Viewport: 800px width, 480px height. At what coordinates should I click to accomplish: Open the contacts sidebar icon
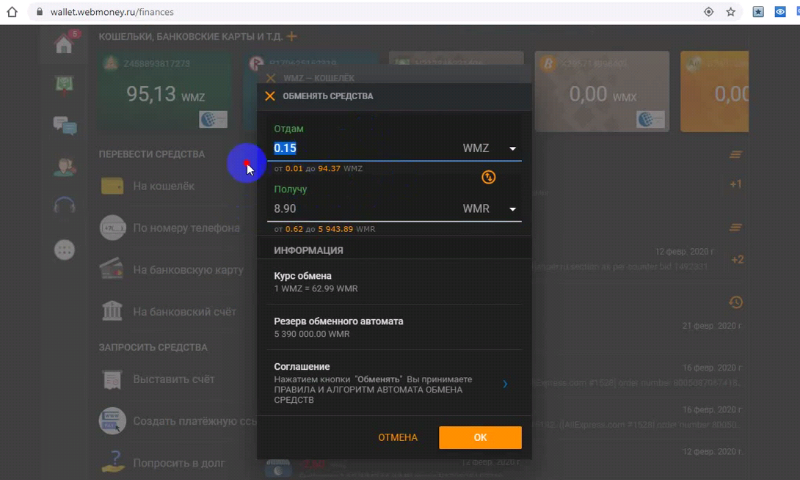pos(65,167)
